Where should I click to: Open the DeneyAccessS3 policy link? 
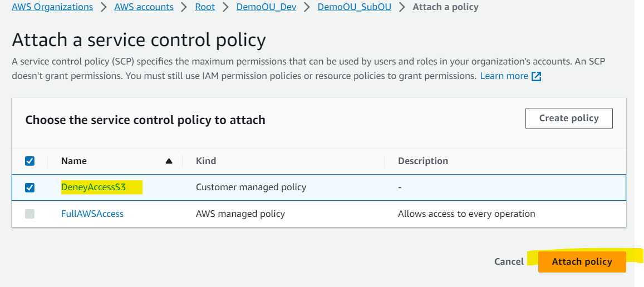(93, 187)
